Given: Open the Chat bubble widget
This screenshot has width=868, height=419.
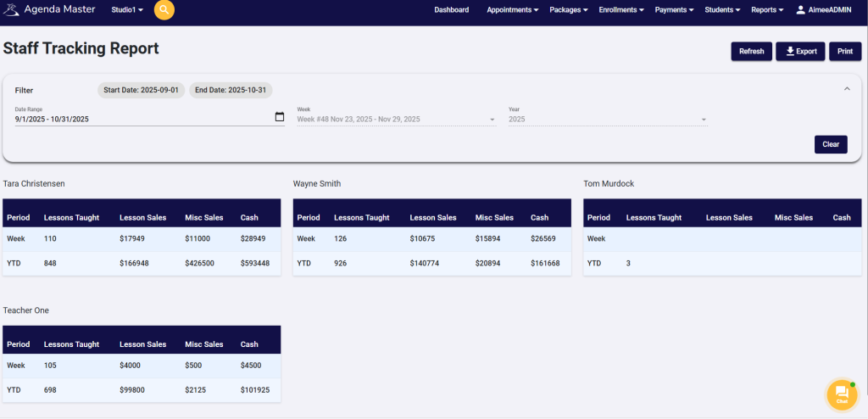Looking at the screenshot, I should coord(842,394).
